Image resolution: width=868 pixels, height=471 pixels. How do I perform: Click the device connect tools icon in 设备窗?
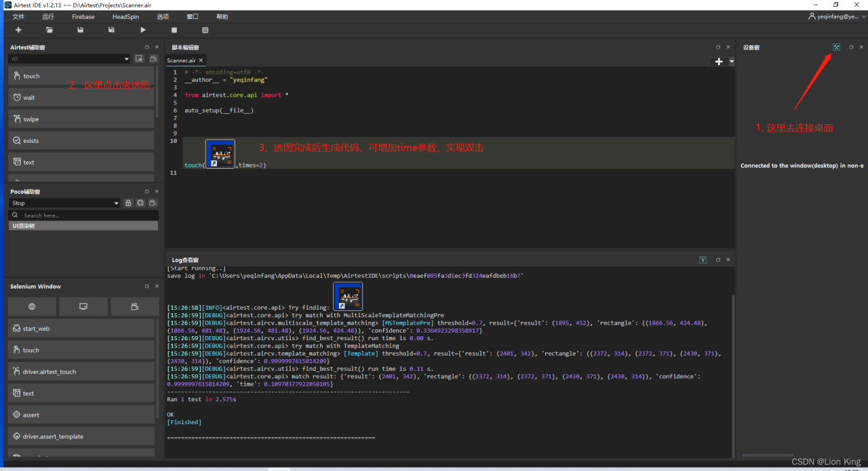pyautogui.click(x=836, y=47)
